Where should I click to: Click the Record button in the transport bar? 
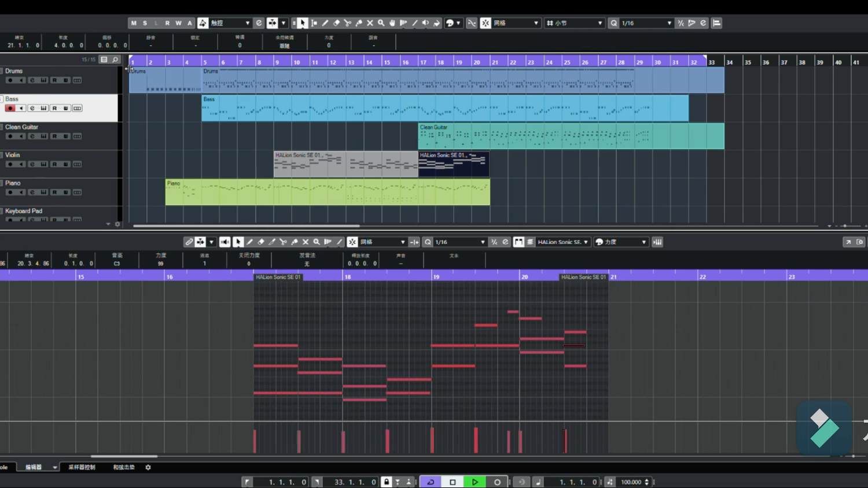point(497,482)
